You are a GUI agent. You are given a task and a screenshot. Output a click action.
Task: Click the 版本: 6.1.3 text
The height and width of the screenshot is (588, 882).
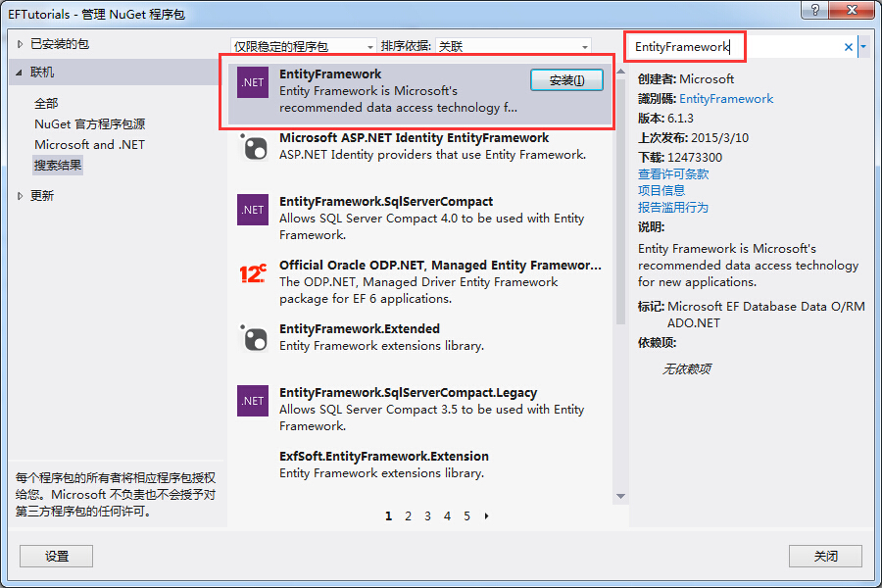click(665, 119)
